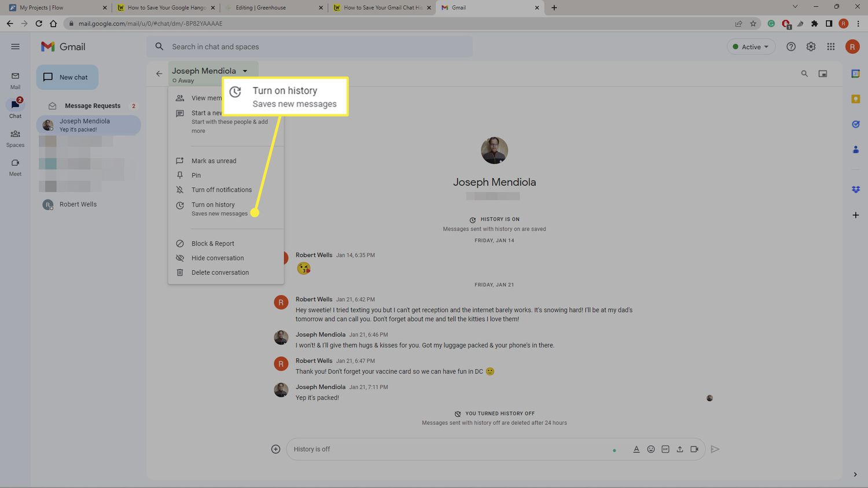868x488 pixels.
Task: Start a New chat
Action: click(67, 77)
